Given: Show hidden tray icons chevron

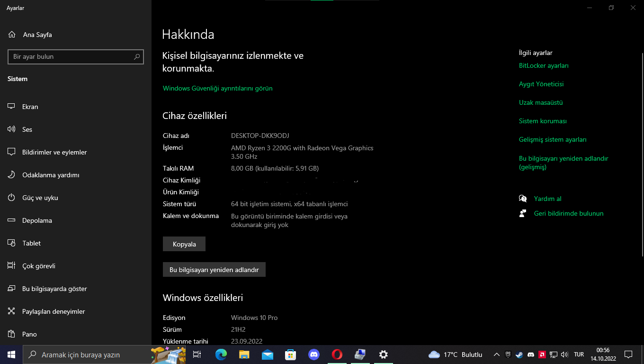Looking at the screenshot, I should point(496,355).
